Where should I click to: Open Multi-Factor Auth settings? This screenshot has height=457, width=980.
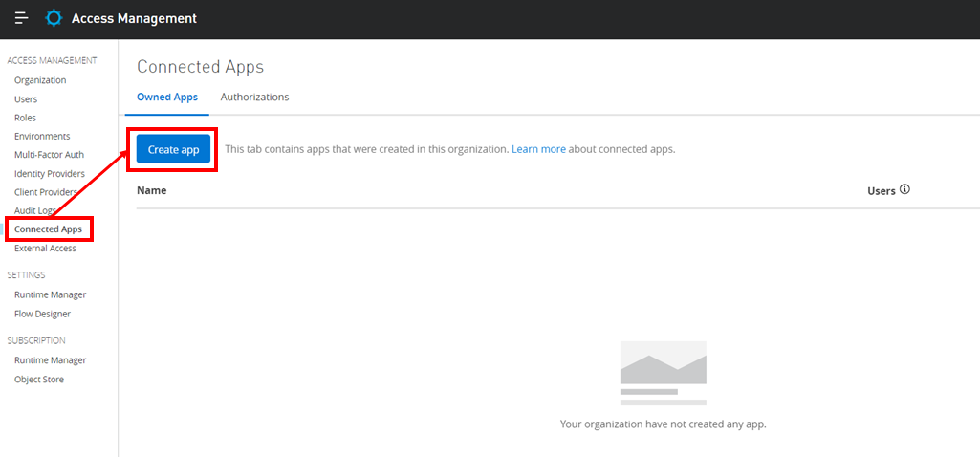click(49, 155)
